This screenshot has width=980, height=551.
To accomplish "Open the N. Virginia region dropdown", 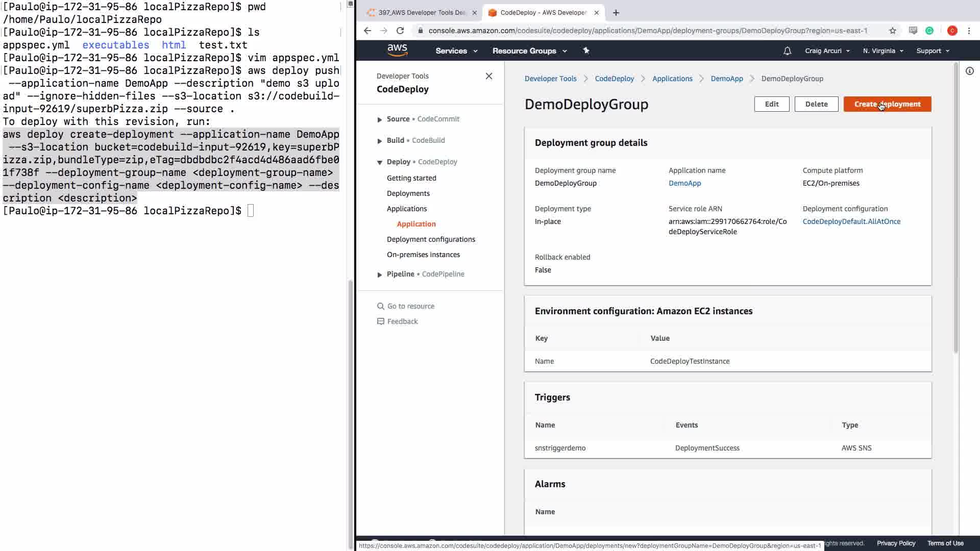I will [x=883, y=51].
